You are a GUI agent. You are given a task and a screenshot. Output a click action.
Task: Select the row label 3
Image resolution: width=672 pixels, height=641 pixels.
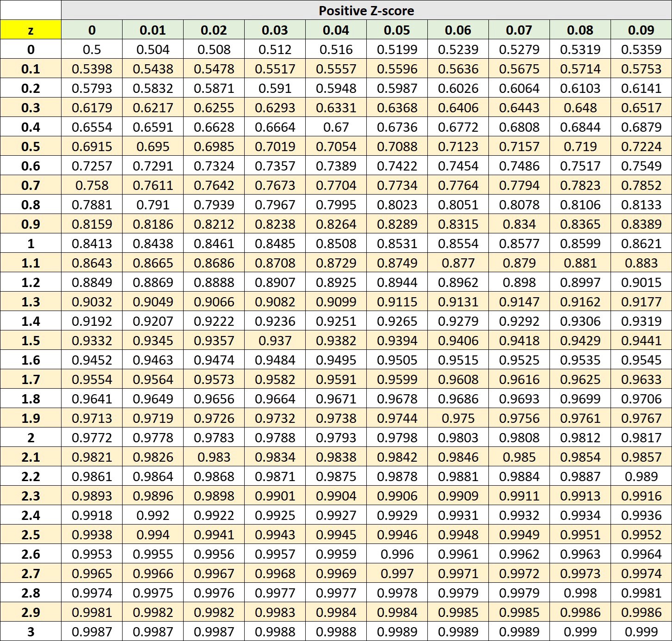coord(30,631)
